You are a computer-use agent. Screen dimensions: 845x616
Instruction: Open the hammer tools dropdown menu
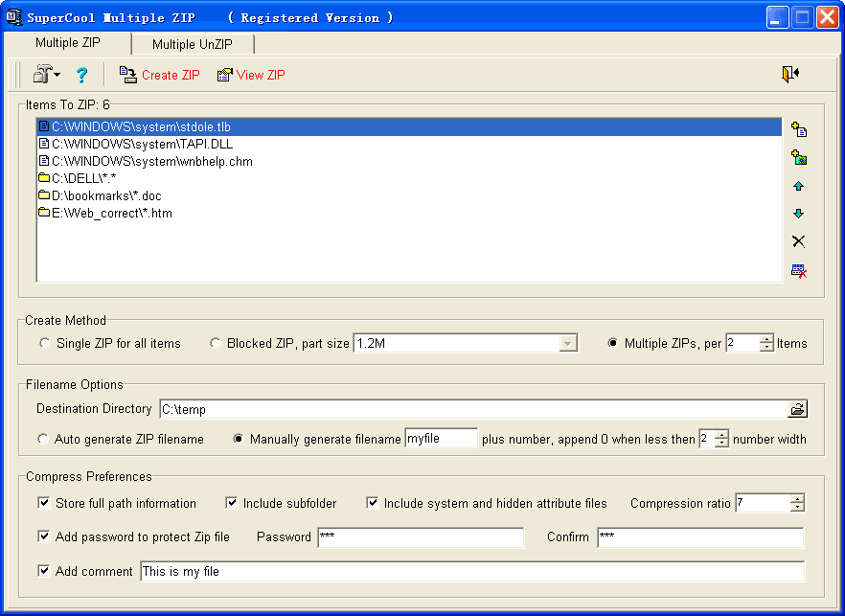point(47,75)
